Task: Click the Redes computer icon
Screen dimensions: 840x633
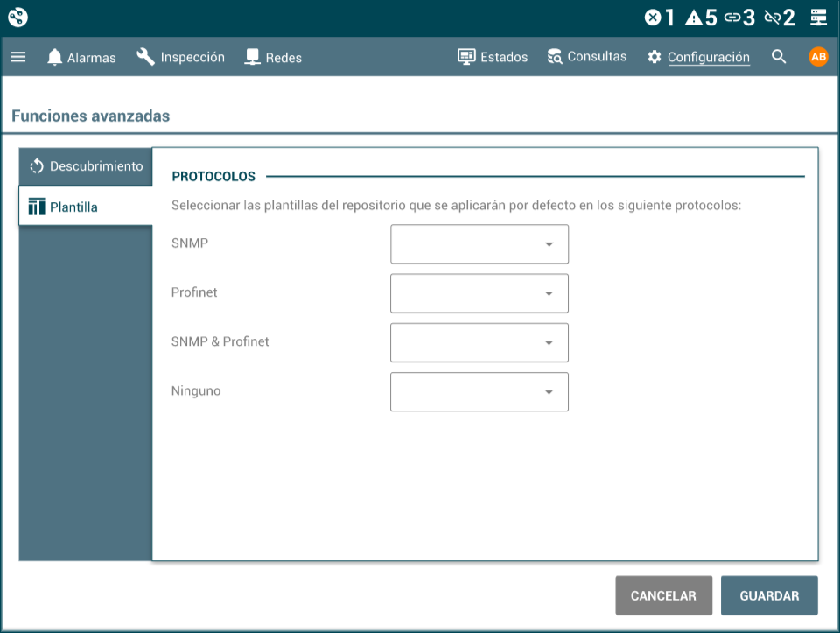Action: pos(252,57)
